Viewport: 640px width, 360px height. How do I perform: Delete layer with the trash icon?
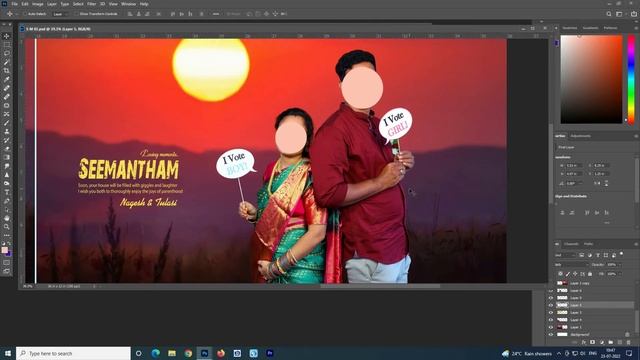[x=629, y=342]
